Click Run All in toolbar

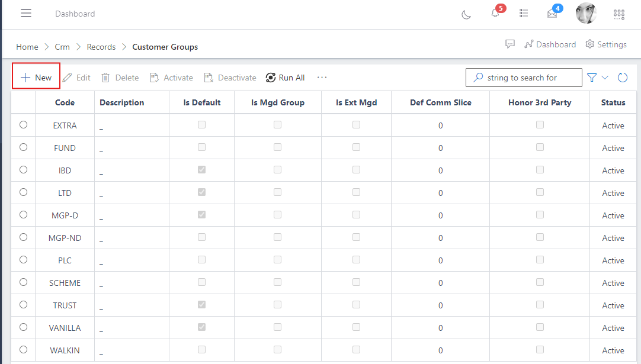coord(285,78)
